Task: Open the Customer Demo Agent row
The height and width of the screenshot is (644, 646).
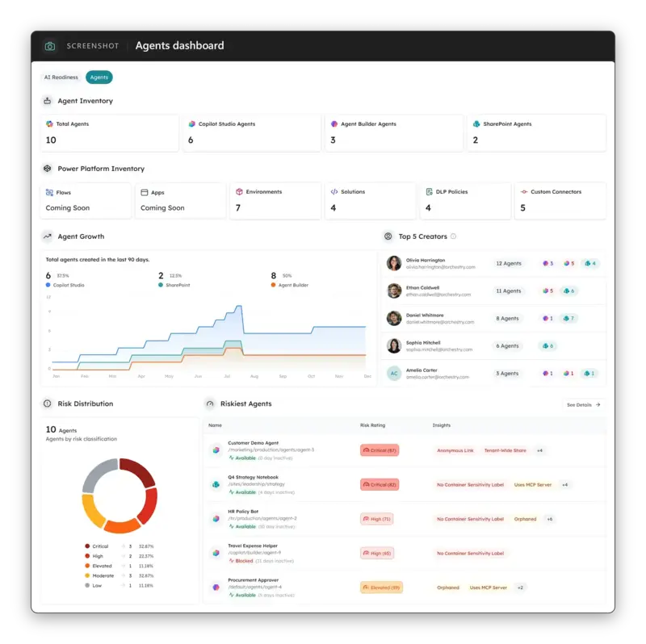Action: point(406,450)
